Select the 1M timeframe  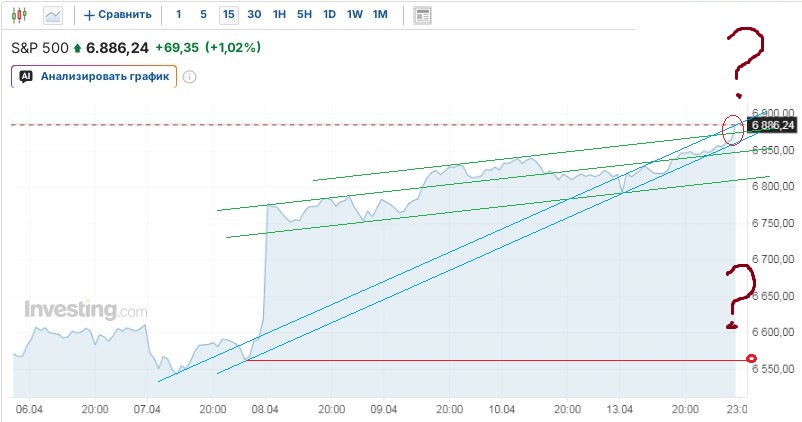click(380, 15)
